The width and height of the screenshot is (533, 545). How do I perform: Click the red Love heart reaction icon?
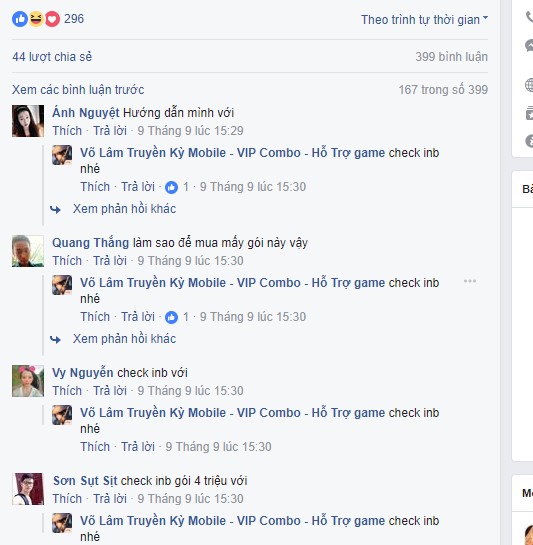coord(52,19)
